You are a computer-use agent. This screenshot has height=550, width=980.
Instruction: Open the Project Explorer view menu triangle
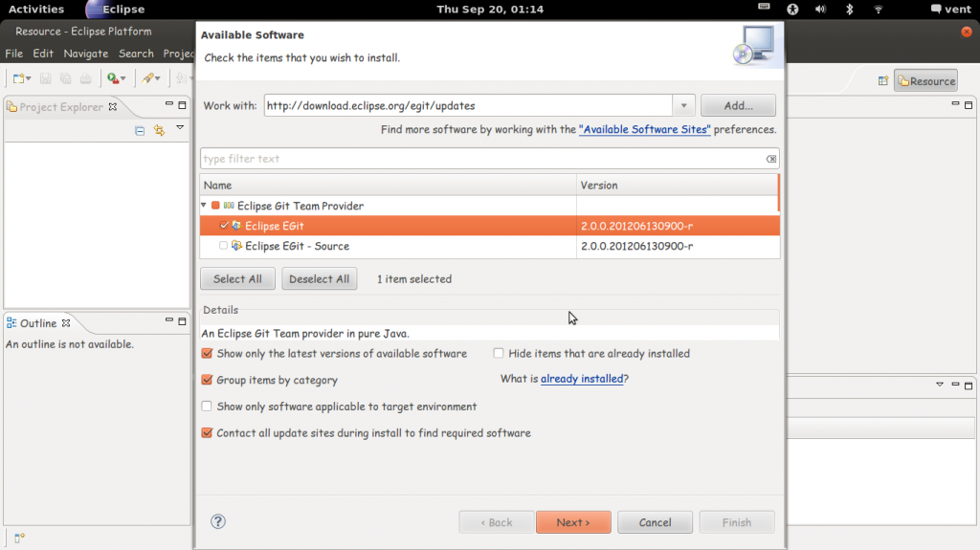coord(180,127)
